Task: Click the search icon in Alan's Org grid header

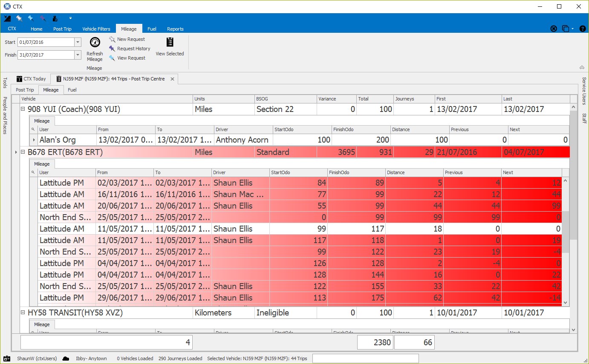Action: pos(33,129)
